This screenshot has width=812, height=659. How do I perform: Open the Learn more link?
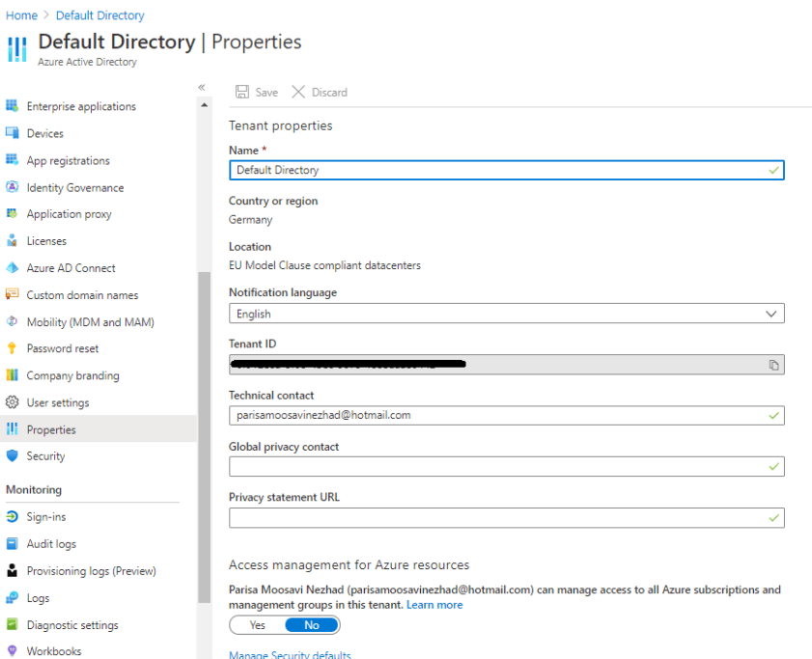[x=434, y=605]
